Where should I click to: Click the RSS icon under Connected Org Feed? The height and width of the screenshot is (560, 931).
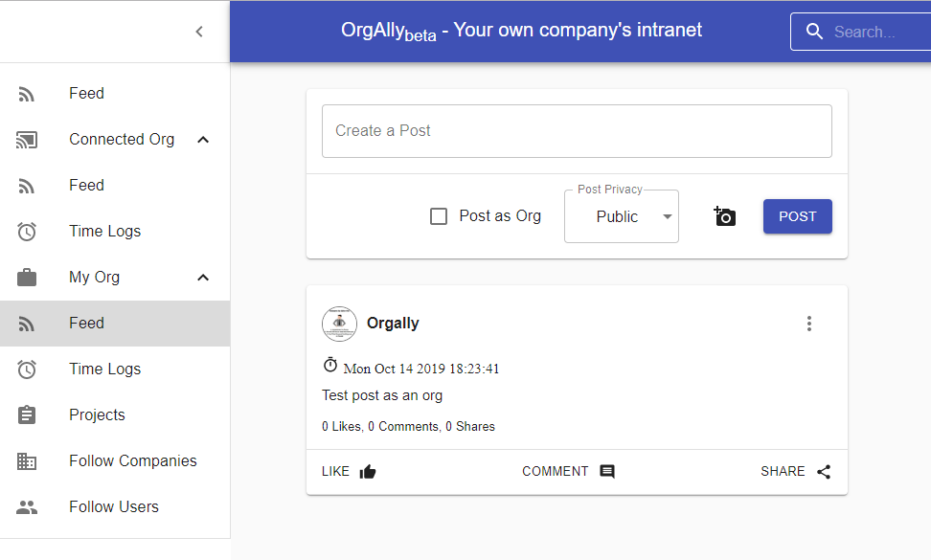tap(27, 186)
